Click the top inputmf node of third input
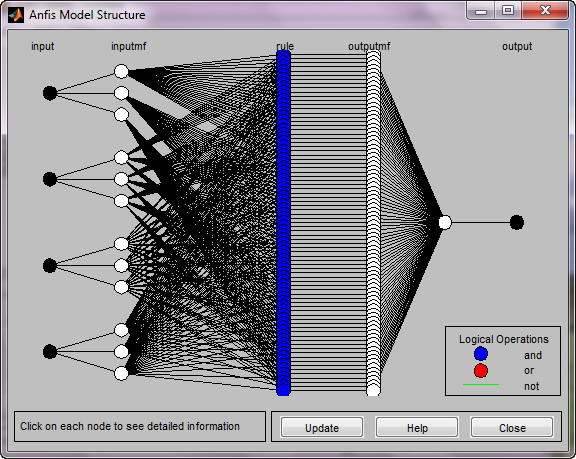This screenshot has height=459, width=576. tap(121, 244)
